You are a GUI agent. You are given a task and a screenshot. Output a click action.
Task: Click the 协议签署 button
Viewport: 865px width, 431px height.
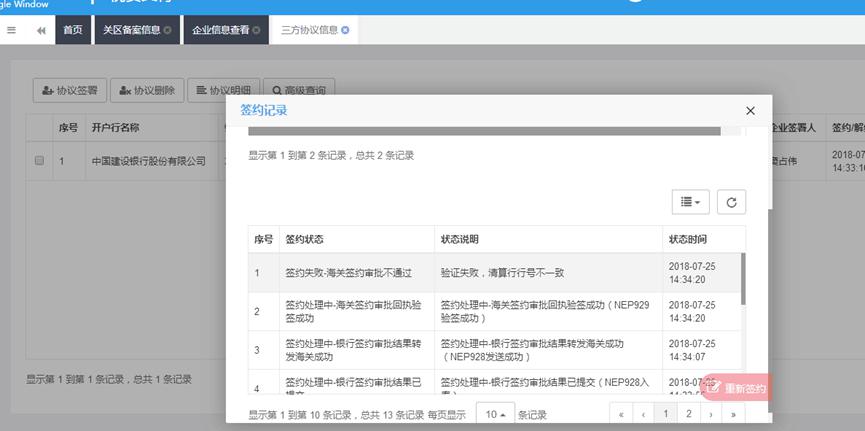pos(69,91)
